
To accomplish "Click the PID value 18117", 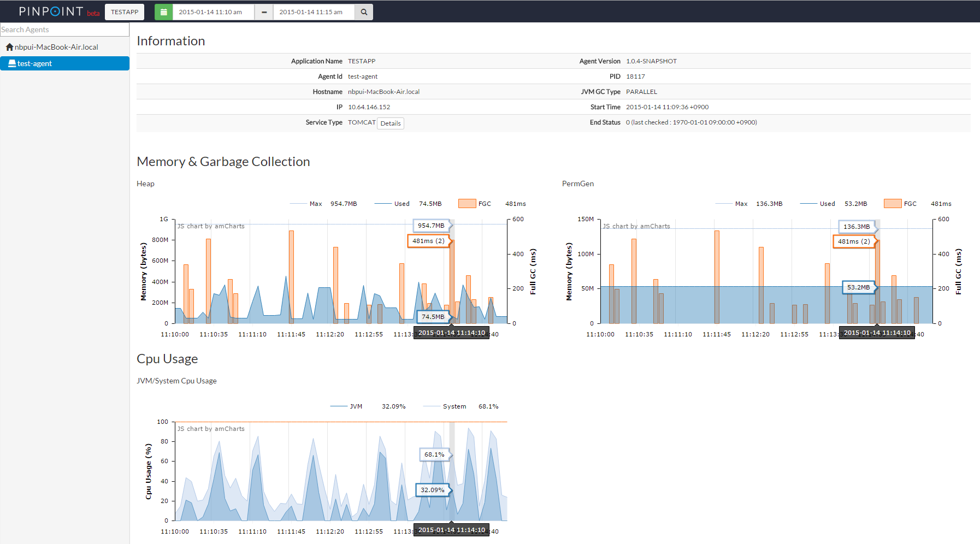I will (635, 76).
